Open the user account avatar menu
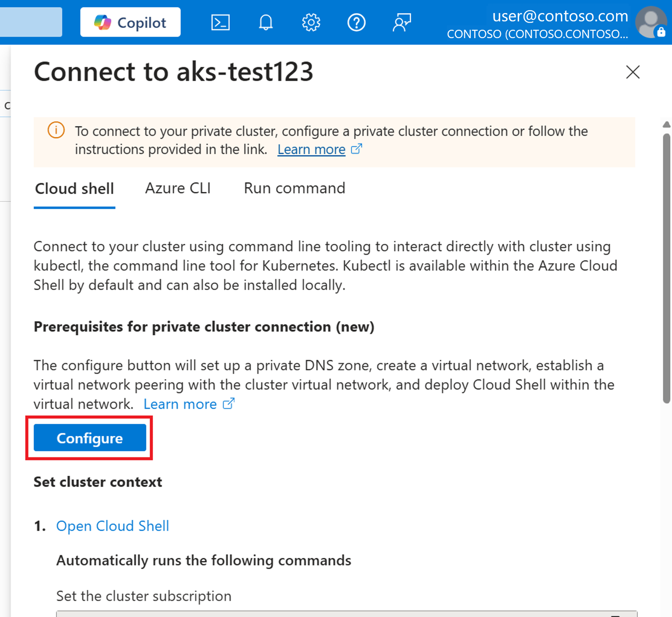This screenshot has width=672, height=617. (x=651, y=22)
